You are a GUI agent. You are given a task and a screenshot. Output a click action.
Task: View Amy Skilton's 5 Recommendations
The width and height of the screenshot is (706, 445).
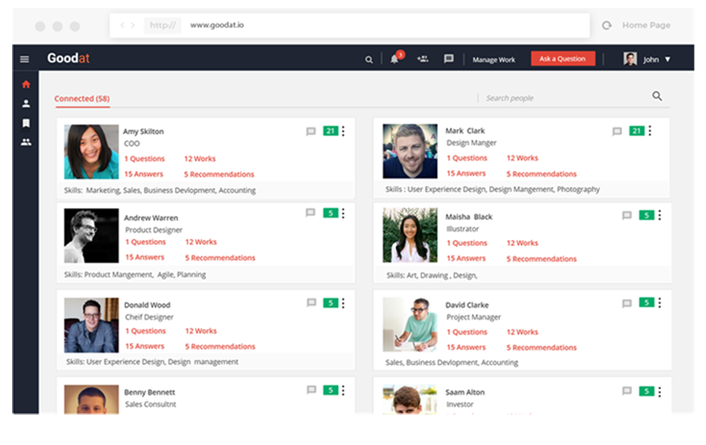[219, 174]
